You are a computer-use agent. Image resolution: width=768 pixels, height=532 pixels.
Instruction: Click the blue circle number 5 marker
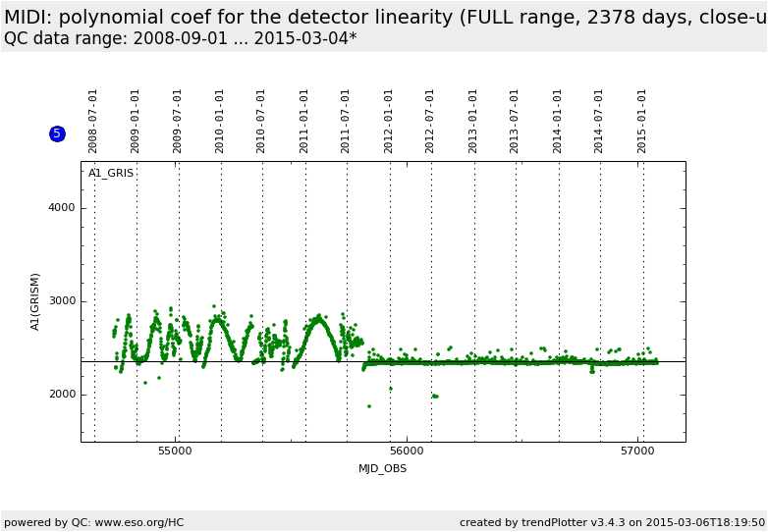click(57, 133)
